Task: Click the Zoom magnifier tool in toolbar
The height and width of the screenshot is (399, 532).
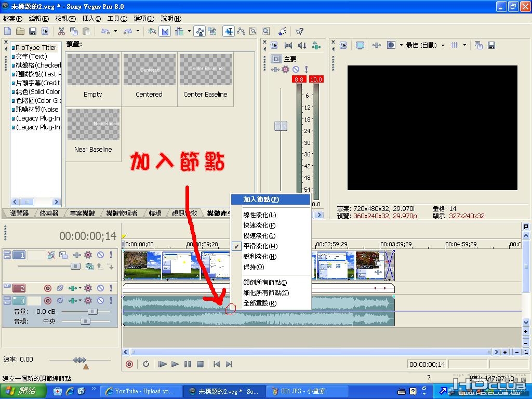Action: click(x=265, y=31)
